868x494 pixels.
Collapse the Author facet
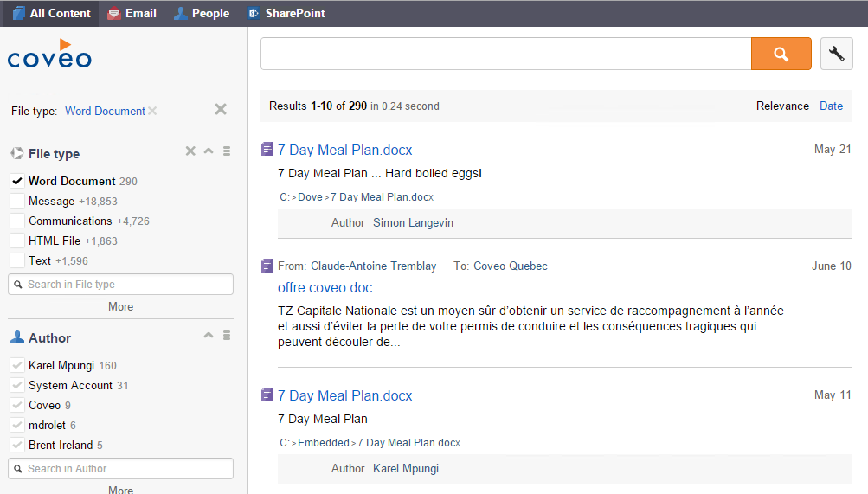pos(209,335)
